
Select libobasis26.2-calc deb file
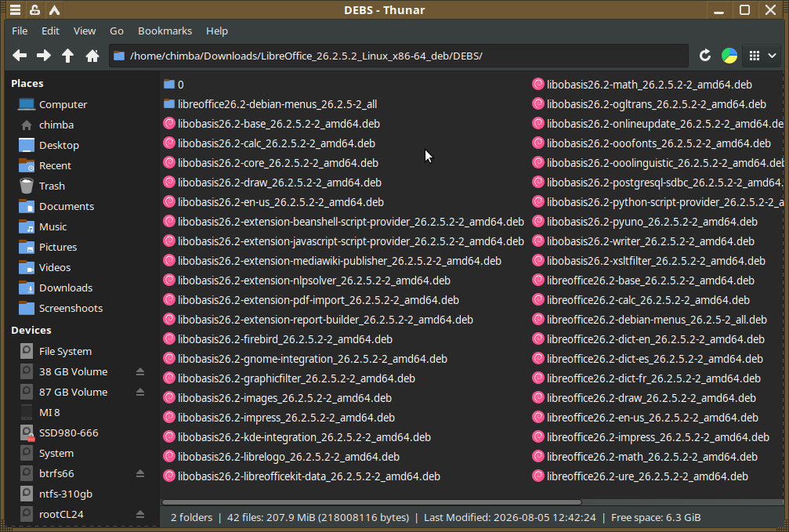pos(270,143)
